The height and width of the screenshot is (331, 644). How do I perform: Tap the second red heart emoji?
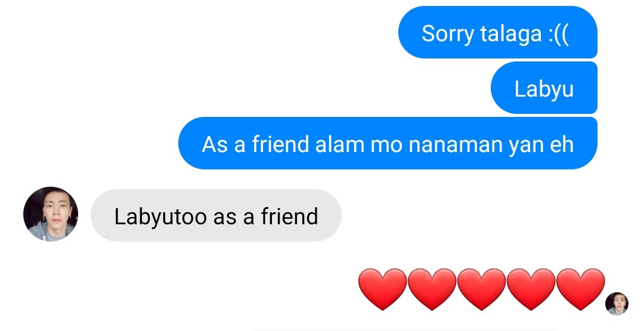click(x=432, y=289)
